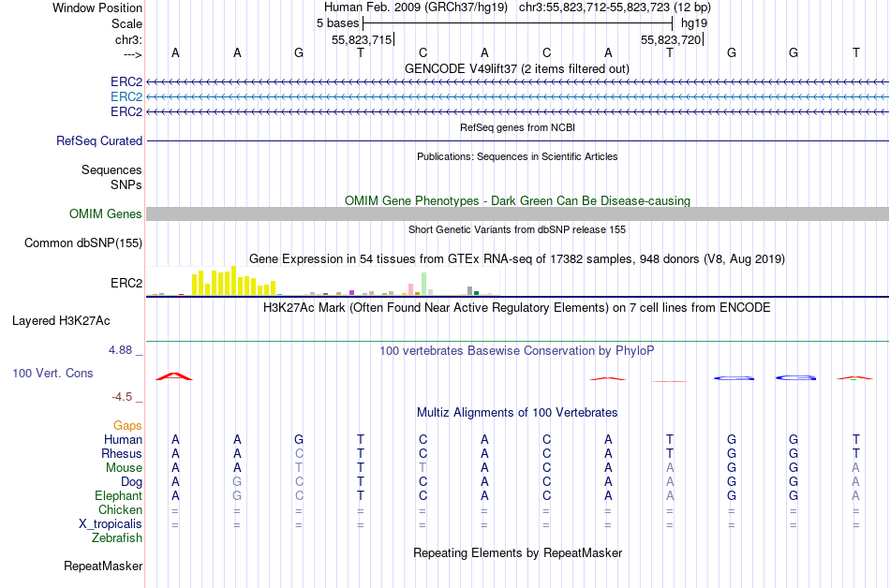The height and width of the screenshot is (588, 890).
Task: Click the SNPs track label
Action: point(126,184)
